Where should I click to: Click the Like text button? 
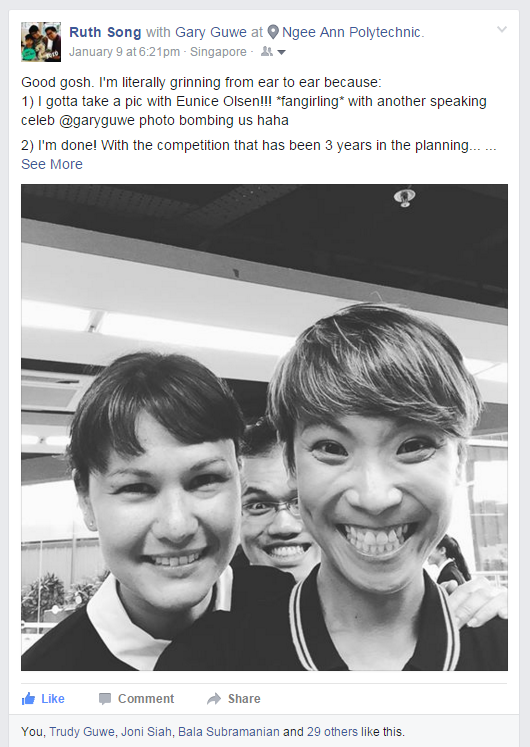point(52,699)
